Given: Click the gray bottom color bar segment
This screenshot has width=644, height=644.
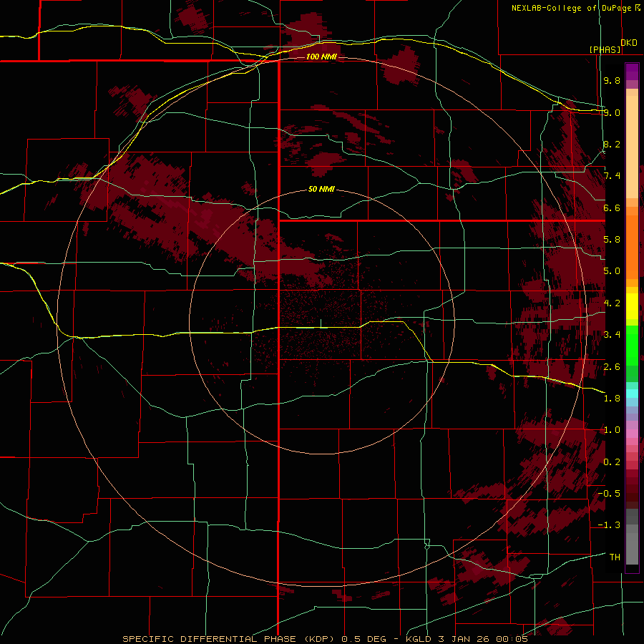Looking at the screenshot, I should pos(632,548).
